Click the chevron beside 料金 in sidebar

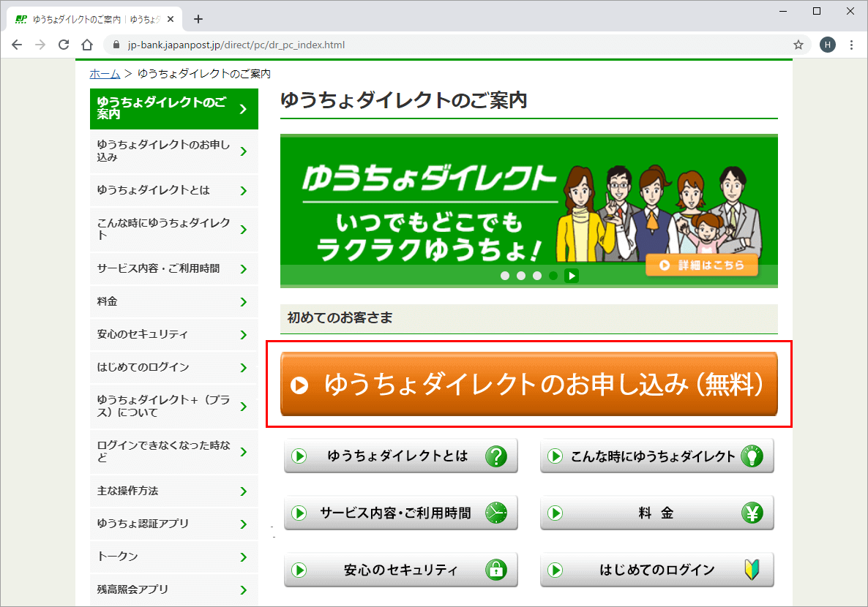click(244, 301)
